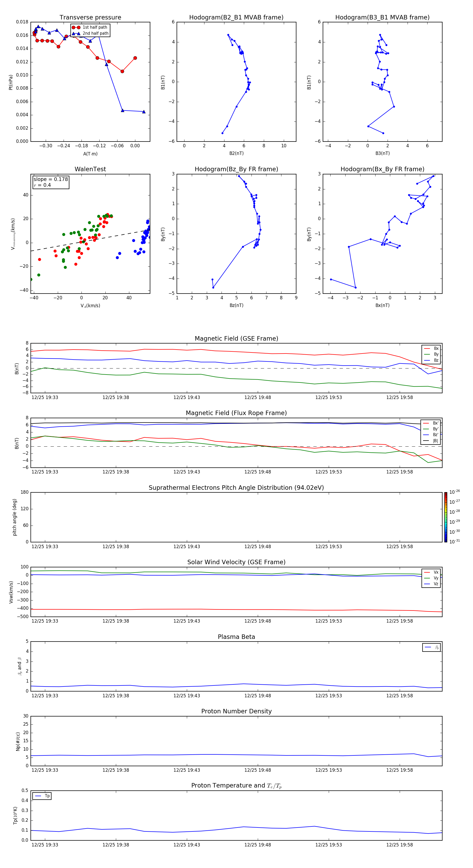Select the βp legend entry in Plasma Beta
473x868 pixels.
[431, 647]
